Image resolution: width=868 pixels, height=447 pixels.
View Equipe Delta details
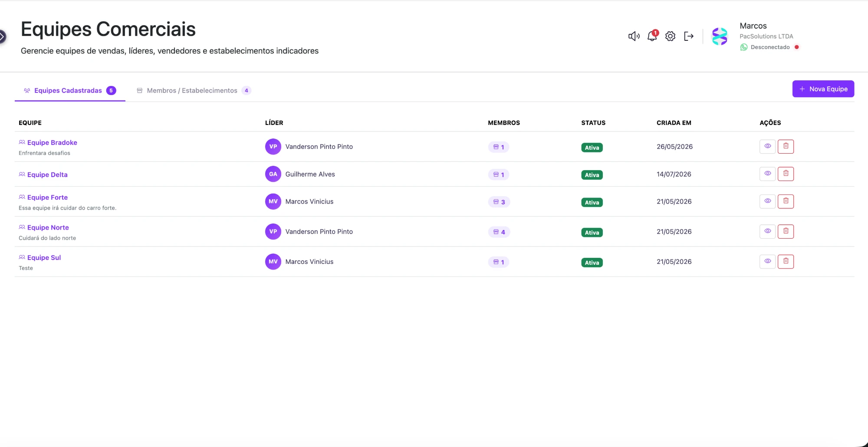(767, 174)
